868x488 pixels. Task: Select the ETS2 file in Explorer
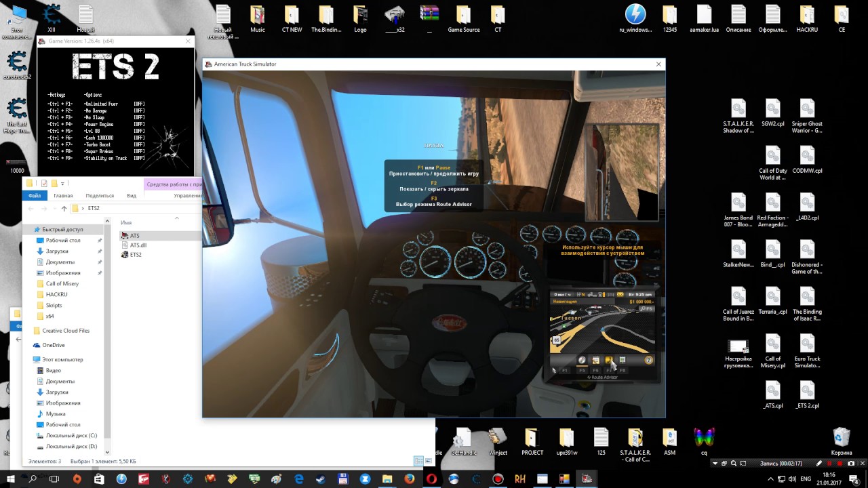136,254
